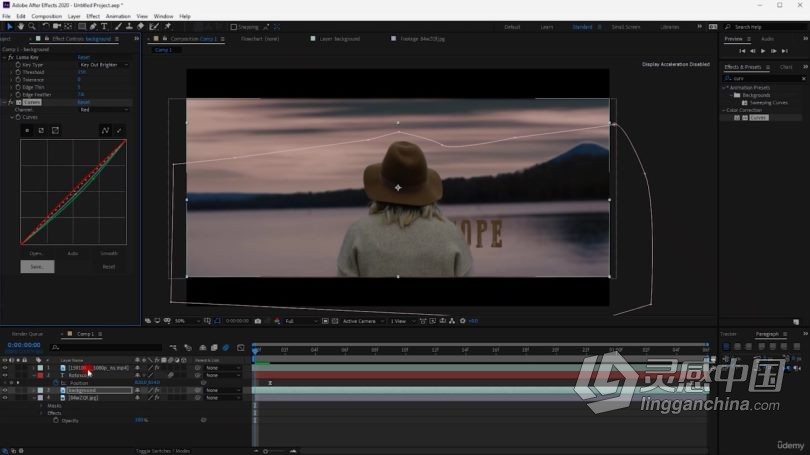This screenshot has height=455, width=810.
Task: Select the Puppet Pin tool
Action: click(x=167, y=26)
